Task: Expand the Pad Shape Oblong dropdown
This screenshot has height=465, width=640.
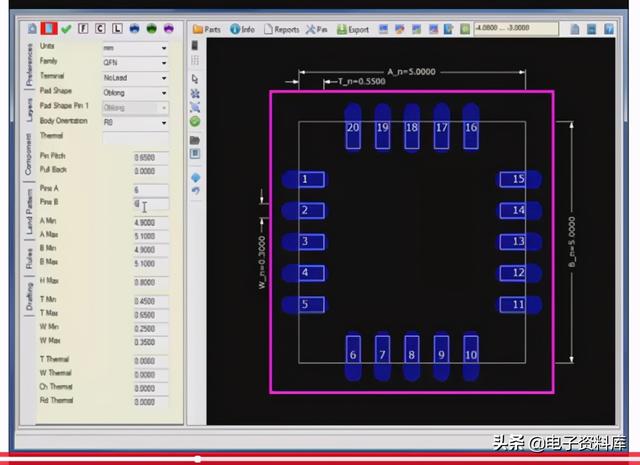Action: pyautogui.click(x=135, y=93)
